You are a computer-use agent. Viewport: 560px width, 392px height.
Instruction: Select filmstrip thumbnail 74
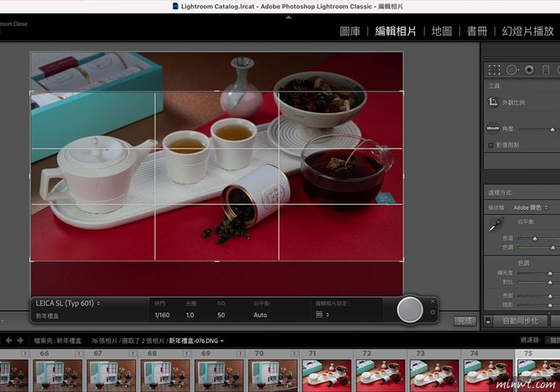(x=488, y=376)
